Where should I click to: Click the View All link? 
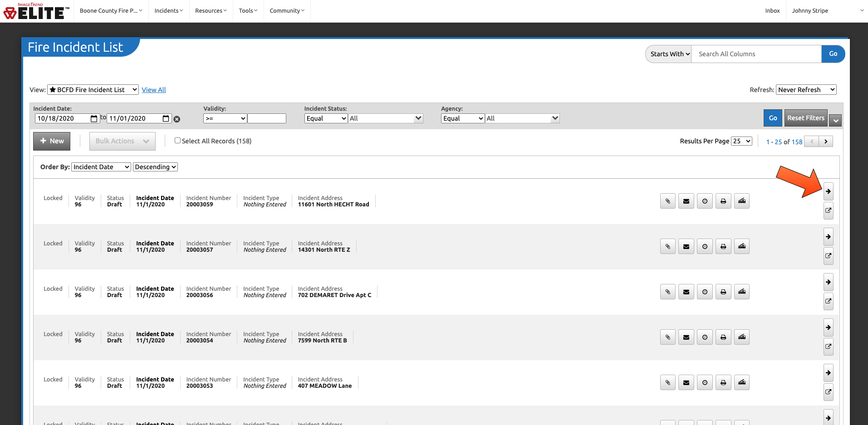click(x=154, y=90)
